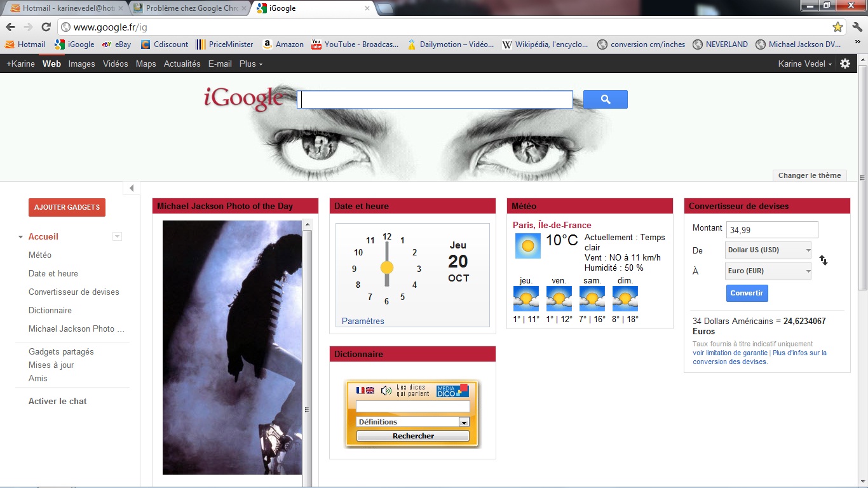Open the Michael Jackson DV bookmark

[799, 44]
